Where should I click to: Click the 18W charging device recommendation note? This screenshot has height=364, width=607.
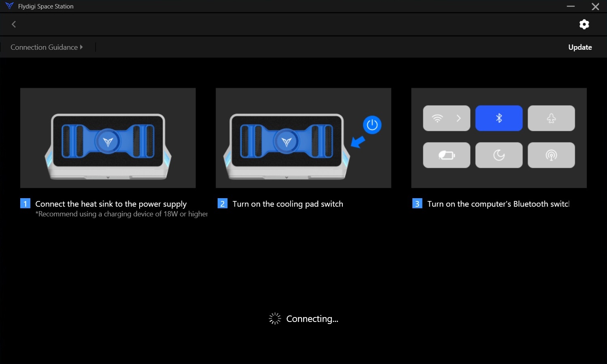pyautogui.click(x=121, y=214)
